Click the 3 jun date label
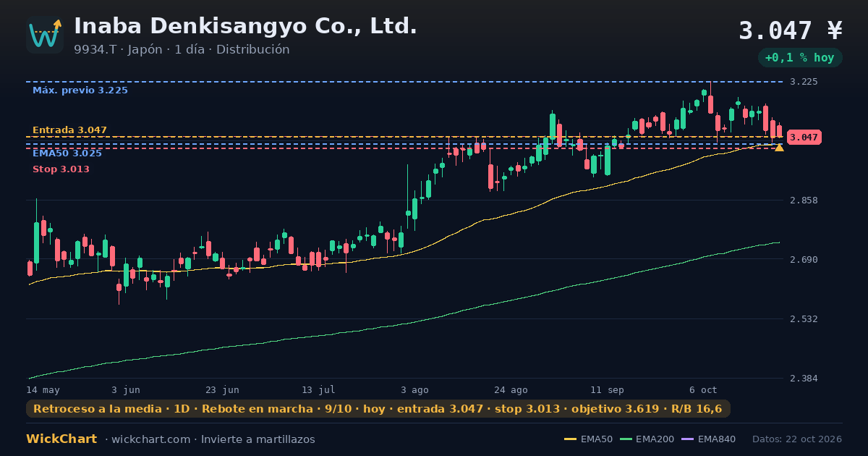The image size is (868, 456). tap(126, 389)
